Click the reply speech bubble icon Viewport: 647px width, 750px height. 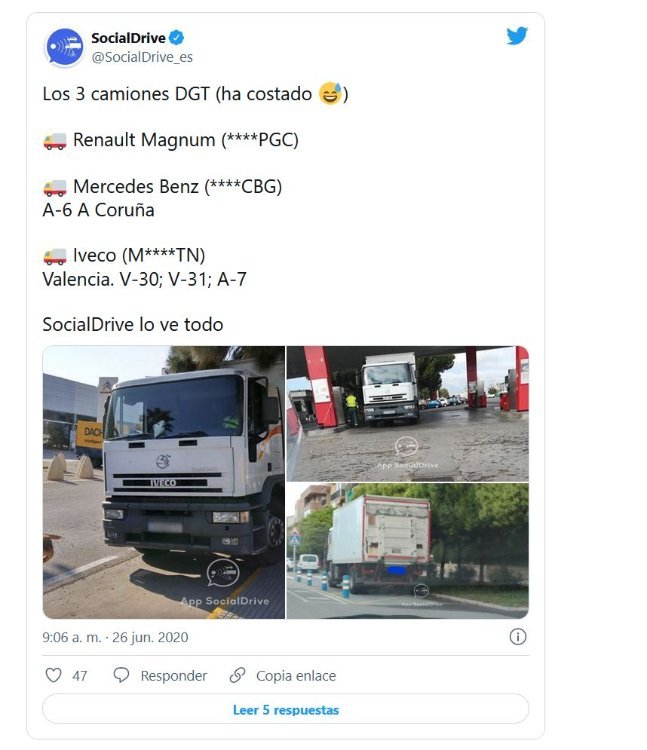[x=121, y=675]
